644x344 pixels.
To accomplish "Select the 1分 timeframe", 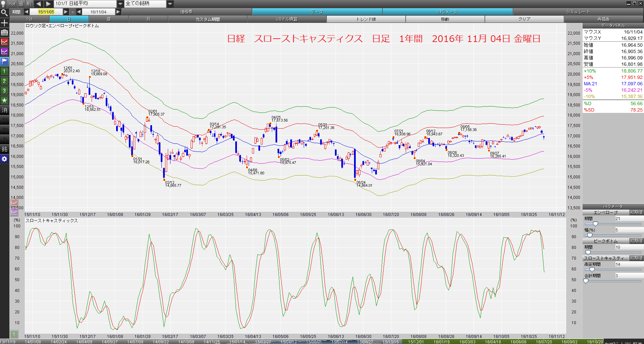I will click(30, 19).
